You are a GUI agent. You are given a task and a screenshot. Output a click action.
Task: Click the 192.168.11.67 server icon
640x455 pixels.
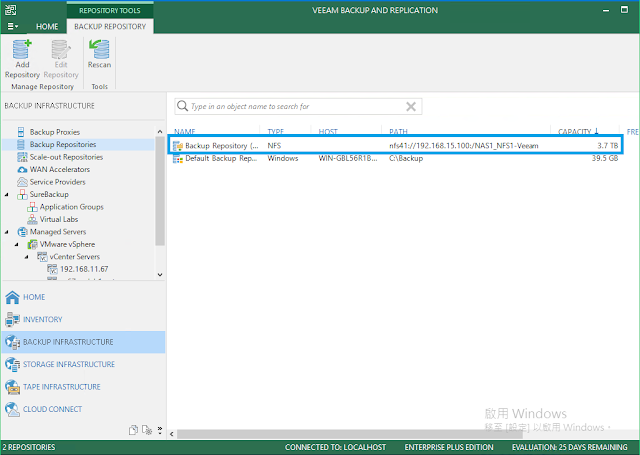point(52,269)
